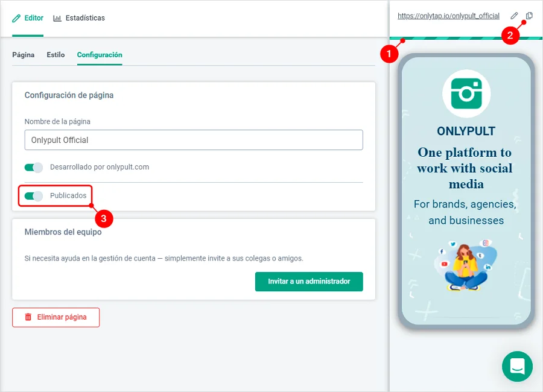Image resolution: width=543 pixels, height=392 pixels.
Task: Click the Nombre de la página input field
Action: pos(194,140)
